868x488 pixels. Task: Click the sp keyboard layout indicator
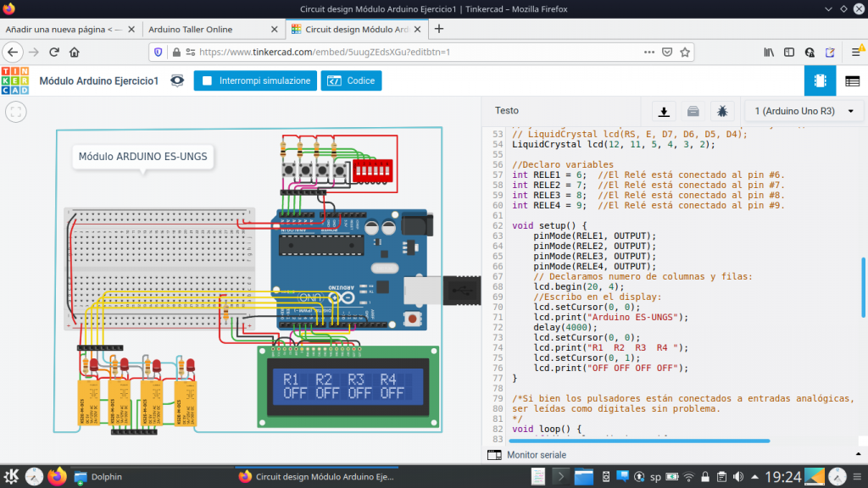coord(655,476)
